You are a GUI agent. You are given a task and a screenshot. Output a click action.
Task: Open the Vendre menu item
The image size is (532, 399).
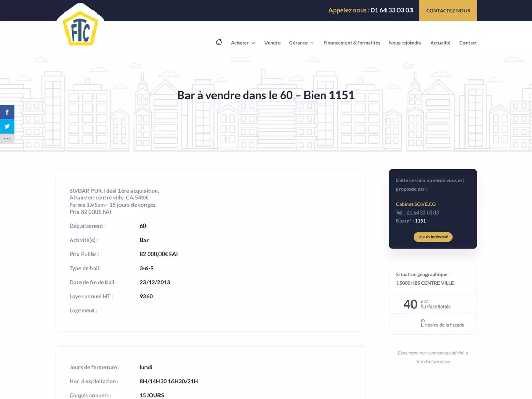tap(272, 43)
